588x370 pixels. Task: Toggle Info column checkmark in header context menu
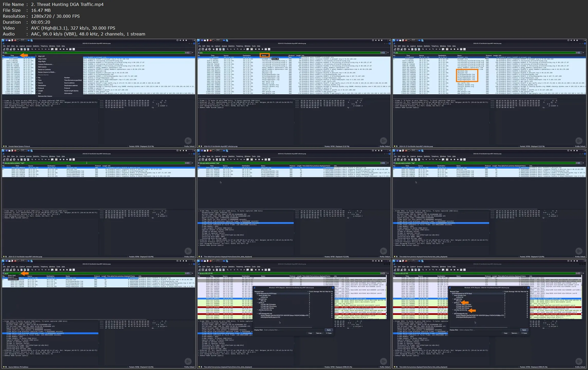tap(39, 93)
